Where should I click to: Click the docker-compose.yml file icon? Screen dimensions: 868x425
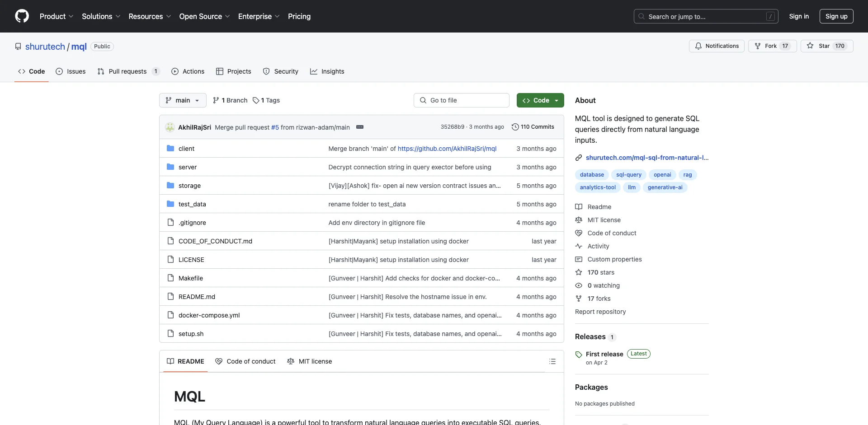[x=170, y=315]
